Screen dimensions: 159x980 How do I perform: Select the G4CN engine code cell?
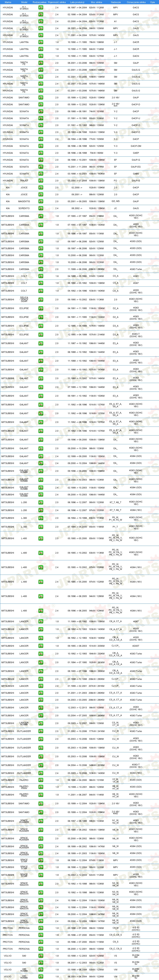click(136, 56)
